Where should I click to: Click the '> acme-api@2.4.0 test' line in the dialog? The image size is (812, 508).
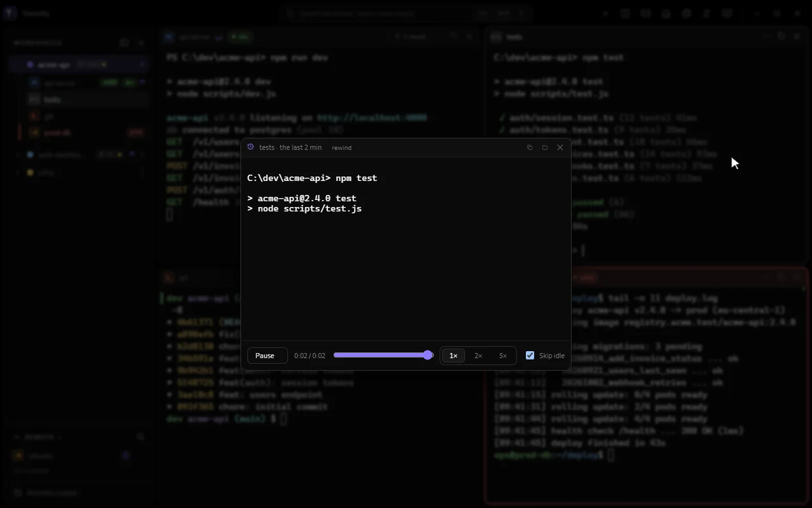click(302, 198)
